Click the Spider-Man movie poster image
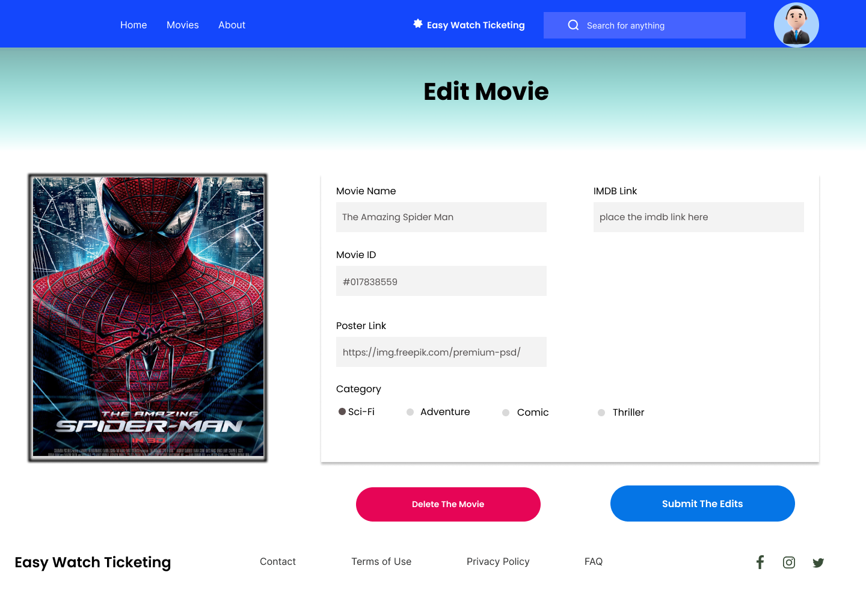 coord(148,318)
